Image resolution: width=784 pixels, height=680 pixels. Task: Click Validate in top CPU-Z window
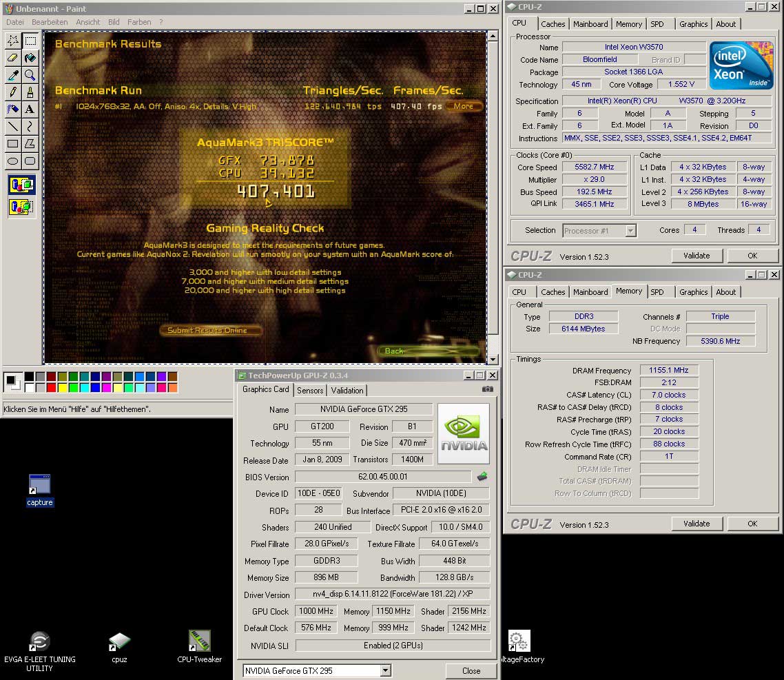tap(697, 256)
